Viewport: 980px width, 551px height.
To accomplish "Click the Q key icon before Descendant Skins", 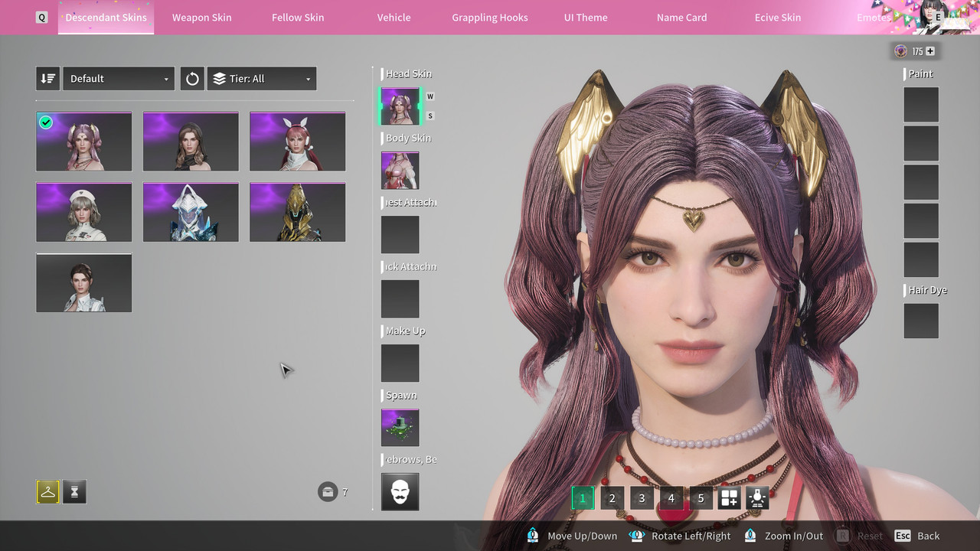I will [41, 18].
